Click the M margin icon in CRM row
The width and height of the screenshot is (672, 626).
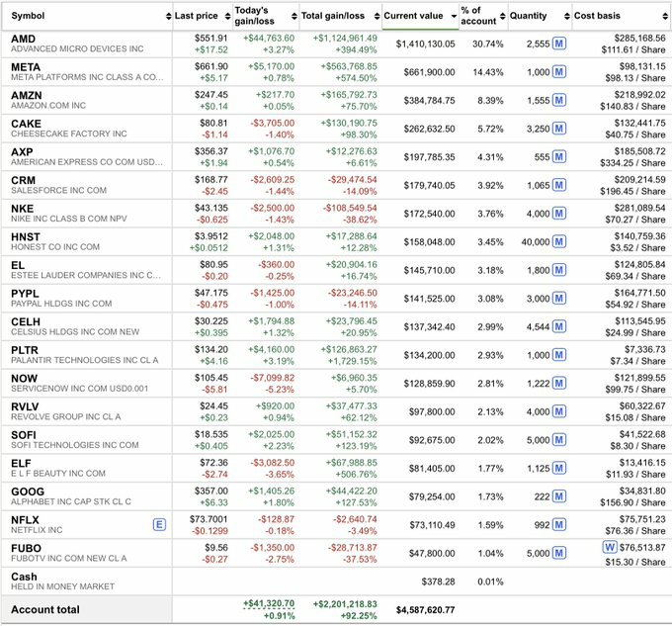tap(559, 185)
